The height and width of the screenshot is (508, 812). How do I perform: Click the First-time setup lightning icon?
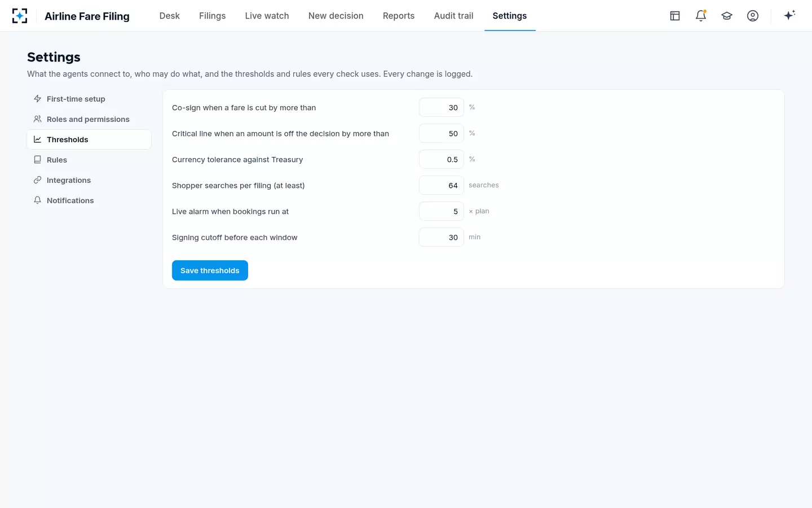point(37,99)
